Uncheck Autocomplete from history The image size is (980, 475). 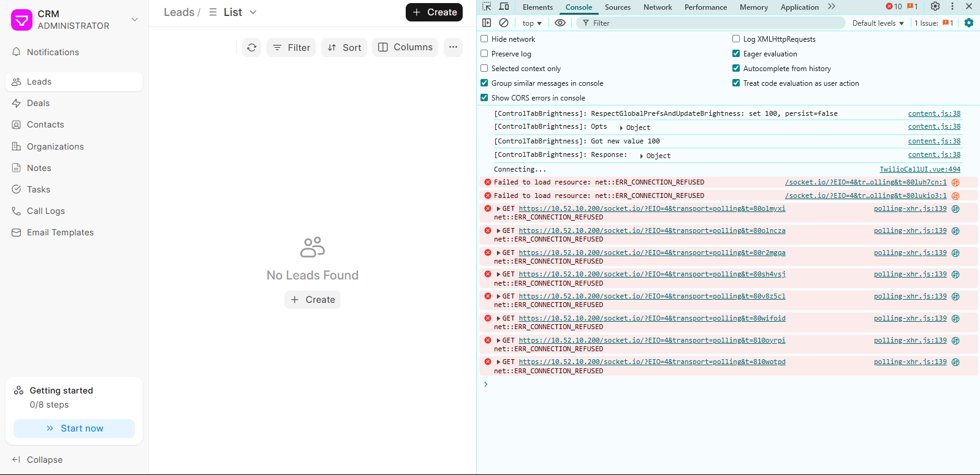[736, 68]
